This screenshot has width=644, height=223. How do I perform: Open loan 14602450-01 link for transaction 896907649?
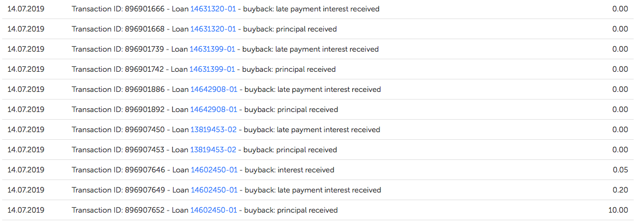(x=214, y=190)
